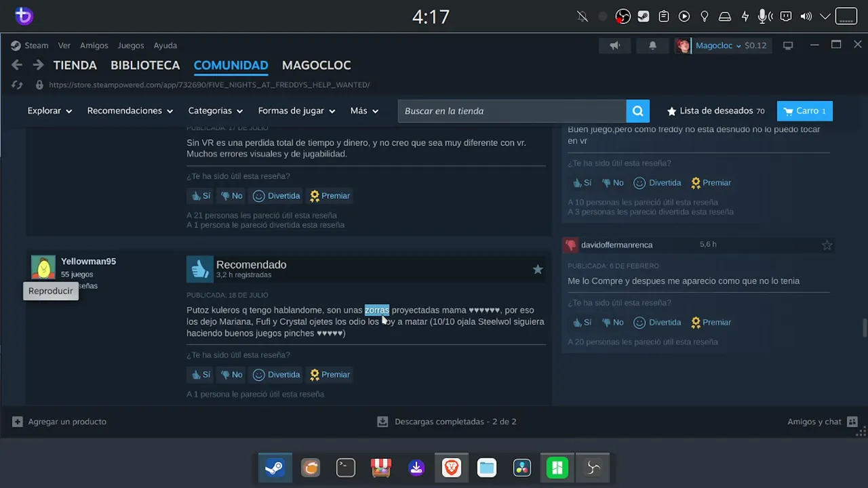Viewport: 868px width, 488px height.
Task: Toggle the muted notifications bell in the system tray
Action: coord(583,16)
